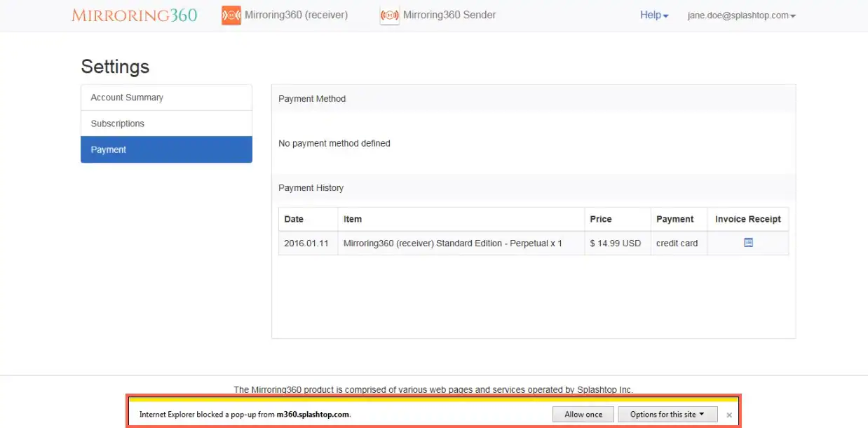Click the Allow once button
The height and width of the screenshot is (428, 868).
[x=583, y=415]
